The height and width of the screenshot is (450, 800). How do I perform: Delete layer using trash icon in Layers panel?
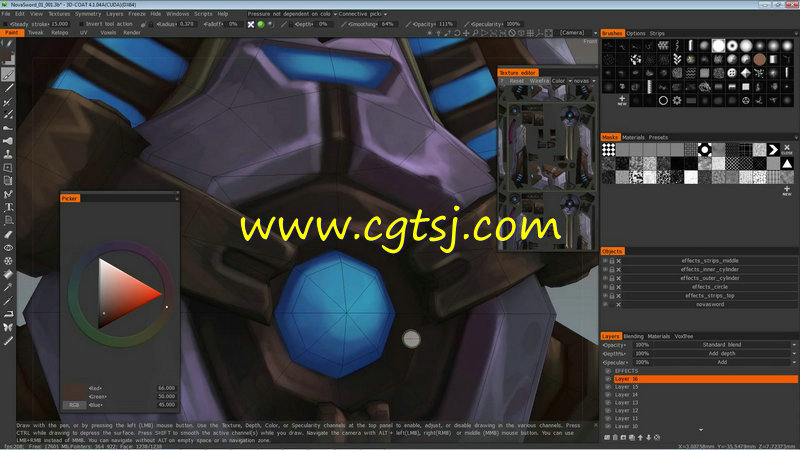pyautogui.click(x=615, y=437)
